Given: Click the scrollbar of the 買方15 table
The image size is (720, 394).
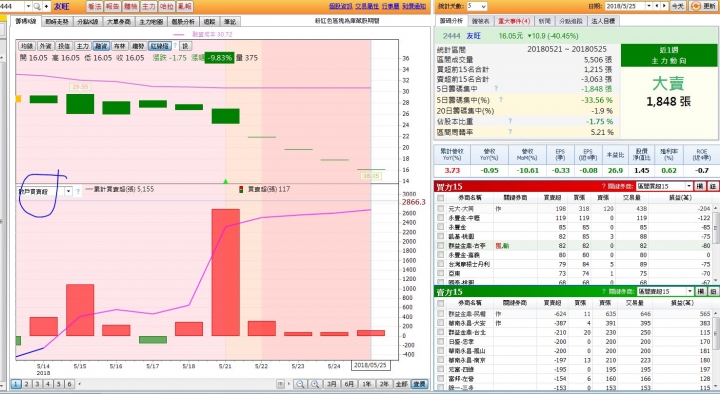Looking at the screenshot, I should [x=716, y=244].
